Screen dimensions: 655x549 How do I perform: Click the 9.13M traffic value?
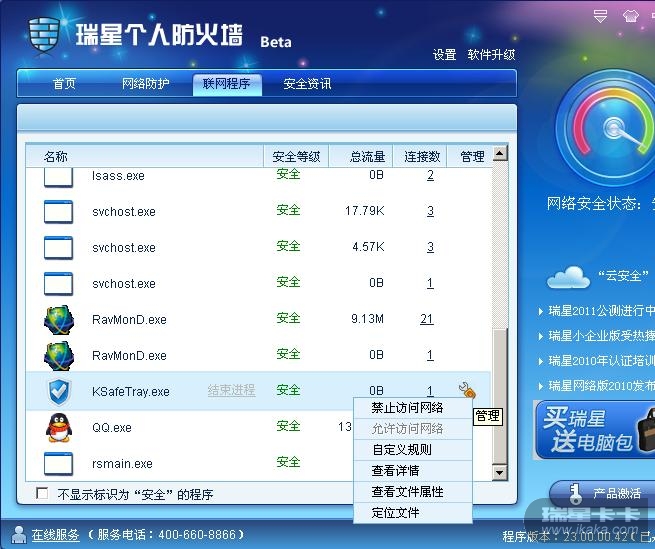click(367, 319)
